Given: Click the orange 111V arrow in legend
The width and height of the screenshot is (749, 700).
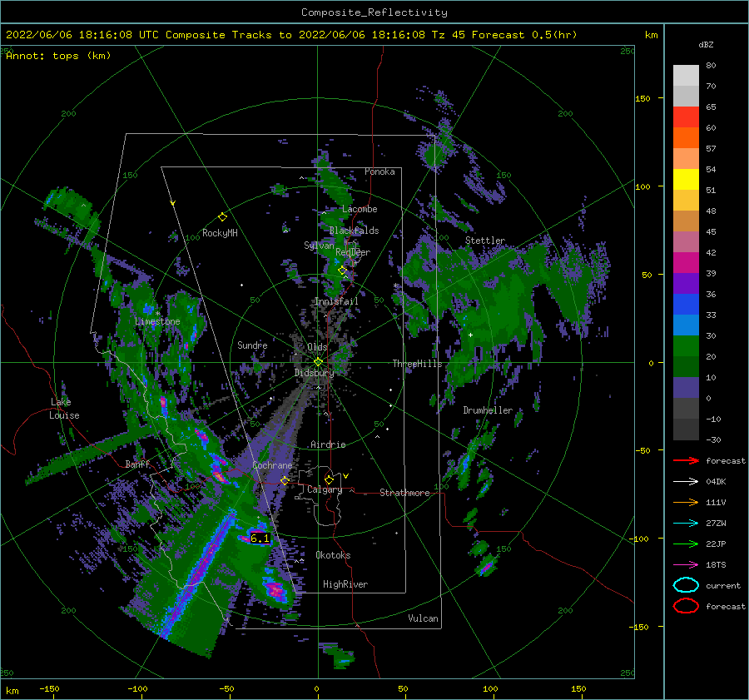Looking at the screenshot, I should pyautogui.click(x=686, y=502).
